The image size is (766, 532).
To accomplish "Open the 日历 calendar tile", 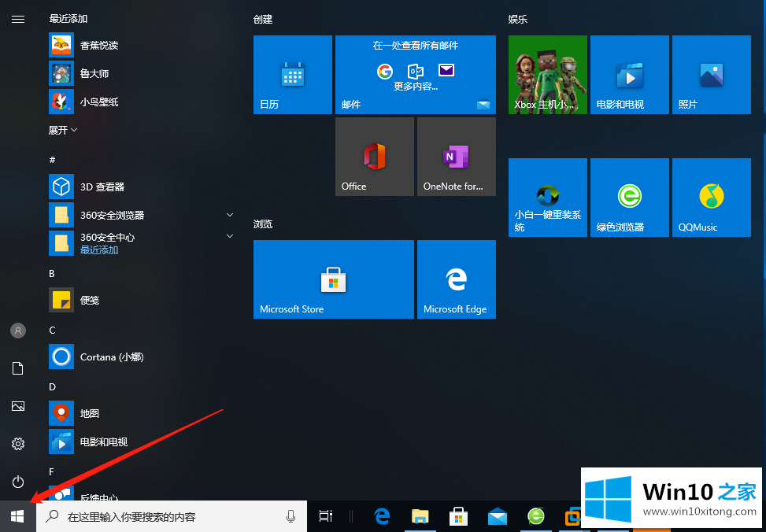I will 293,75.
